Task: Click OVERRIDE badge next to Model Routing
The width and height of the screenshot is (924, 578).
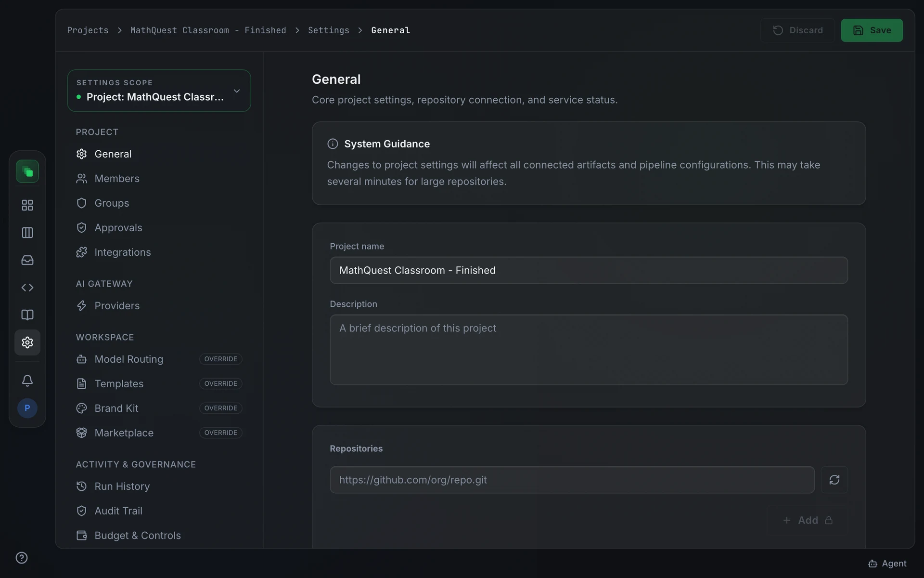Action: pos(220,359)
